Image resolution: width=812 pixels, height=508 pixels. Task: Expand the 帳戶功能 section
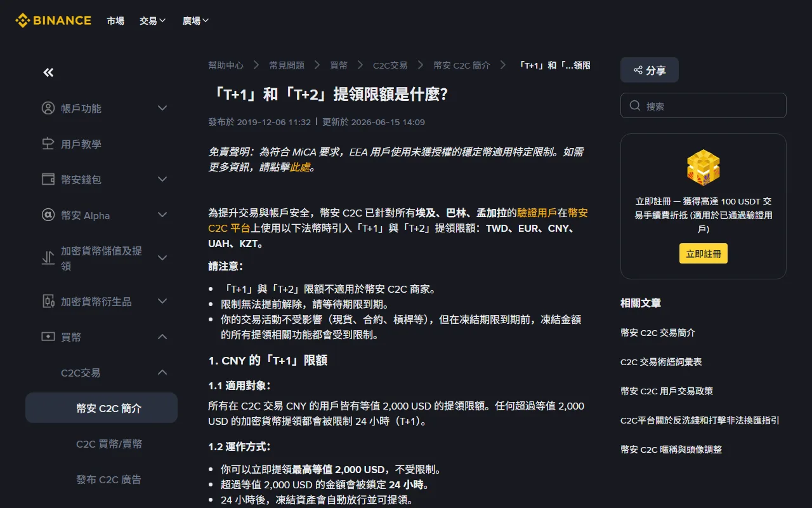coord(162,108)
